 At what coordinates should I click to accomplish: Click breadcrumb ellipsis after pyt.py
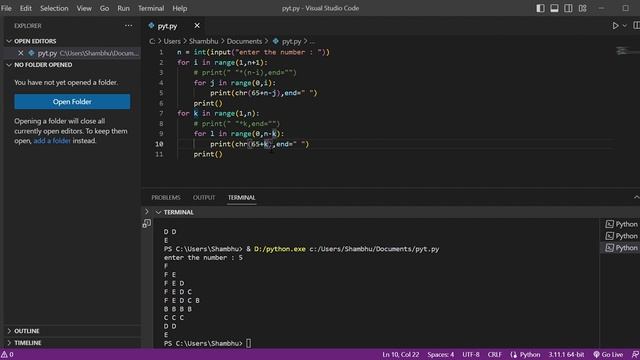click(x=312, y=41)
